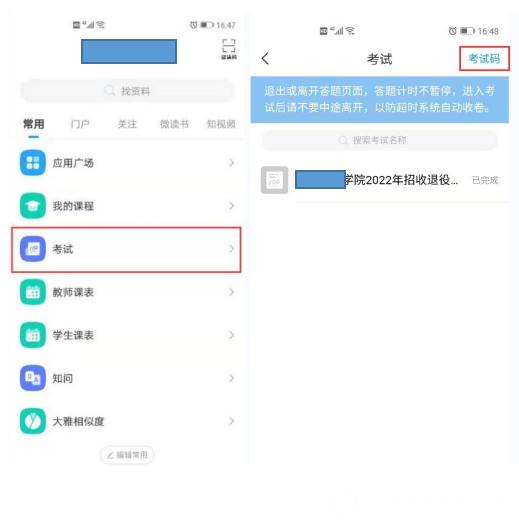Switch to the 门户 tab

tap(80, 124)
